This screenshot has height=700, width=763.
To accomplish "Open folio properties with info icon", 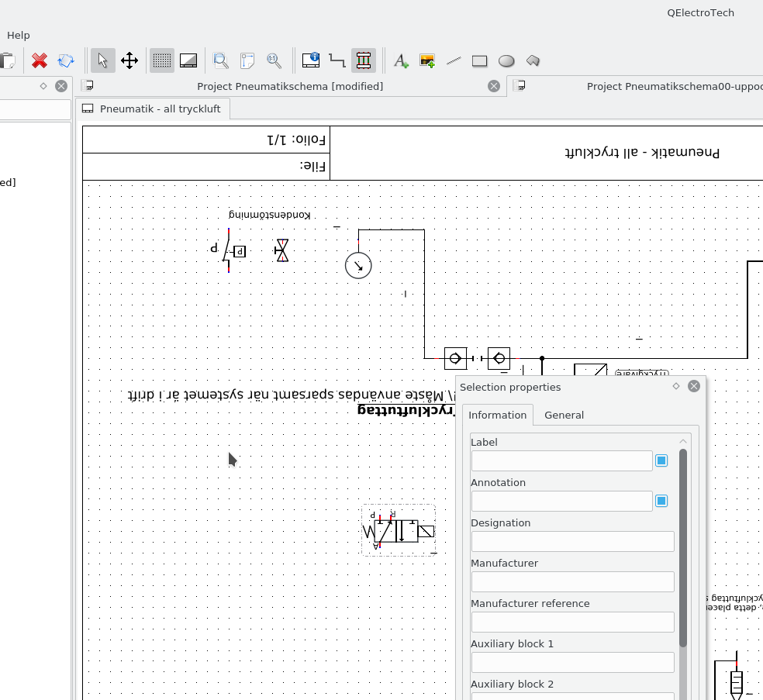I will click(x=311, y=60).
